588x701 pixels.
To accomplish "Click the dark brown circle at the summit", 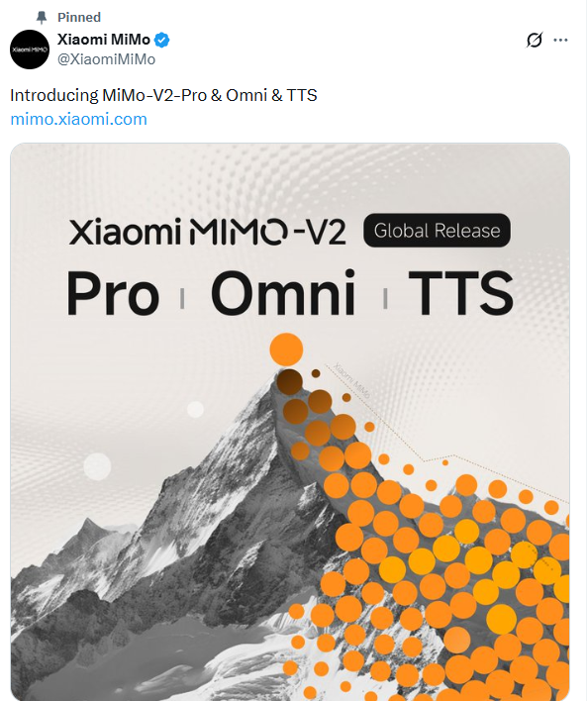I will tap(289, 382).
